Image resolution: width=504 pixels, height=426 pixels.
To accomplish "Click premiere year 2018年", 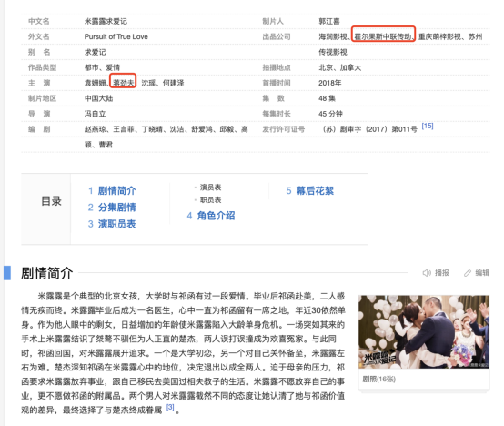I will [330, 83].
